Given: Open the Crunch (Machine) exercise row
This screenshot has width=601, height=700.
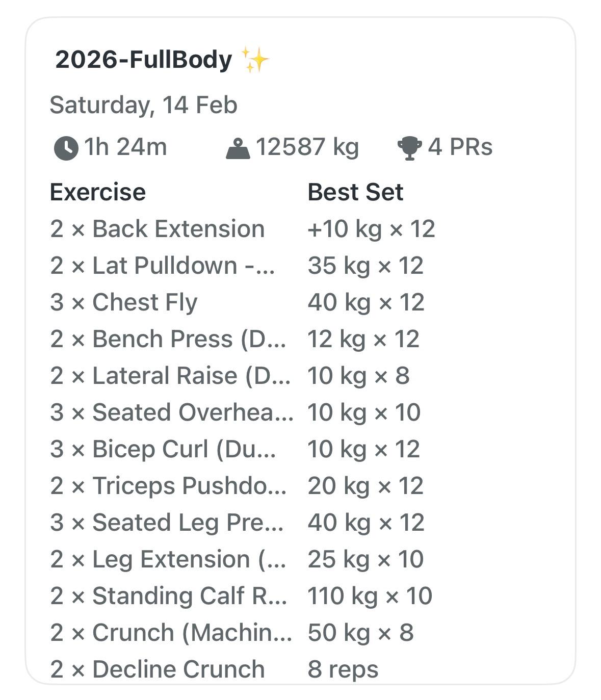Looking at the screenshot, I should click(x=171, y=633).
